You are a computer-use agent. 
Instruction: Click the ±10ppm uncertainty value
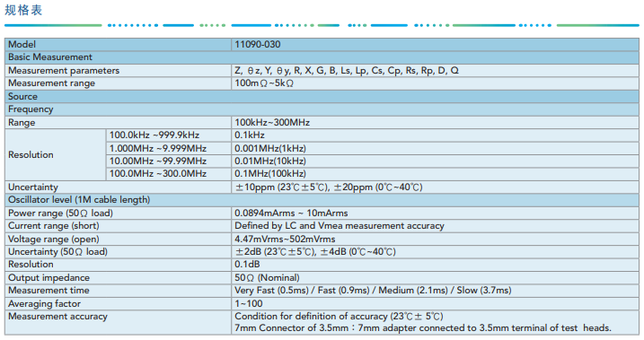click(x=329, y=187)
